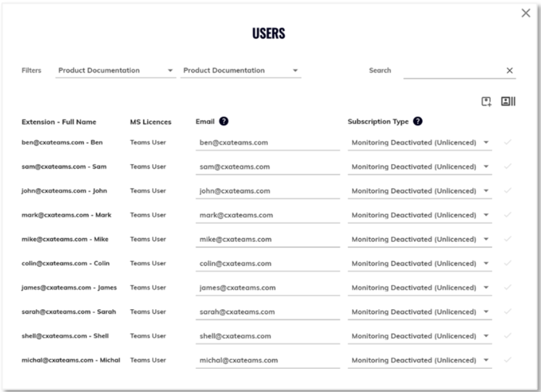Click the Email column help icon
The height and width of the screenshot is (392, 541).
224,122
